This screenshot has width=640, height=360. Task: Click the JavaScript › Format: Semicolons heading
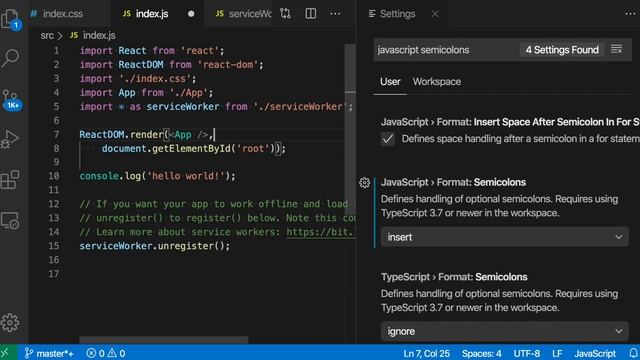coord(453,182)
